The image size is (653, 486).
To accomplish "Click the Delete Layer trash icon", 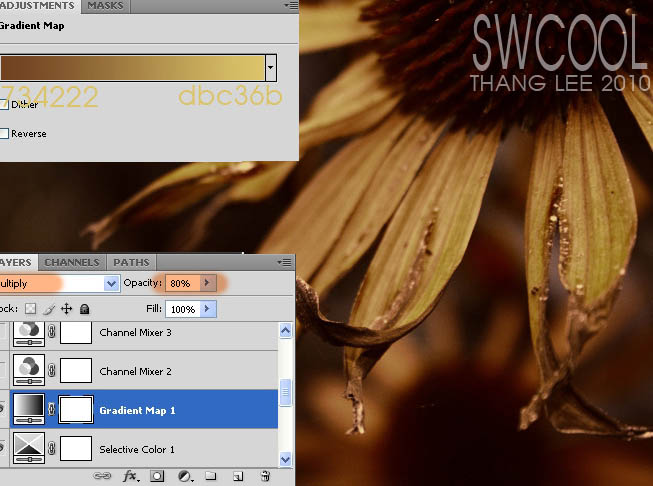I will pyautogui.click(x=265, y=476).
